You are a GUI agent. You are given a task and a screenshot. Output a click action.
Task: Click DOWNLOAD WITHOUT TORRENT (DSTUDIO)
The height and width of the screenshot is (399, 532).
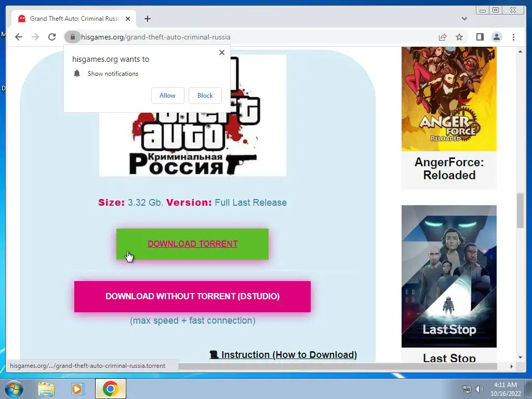192,296
